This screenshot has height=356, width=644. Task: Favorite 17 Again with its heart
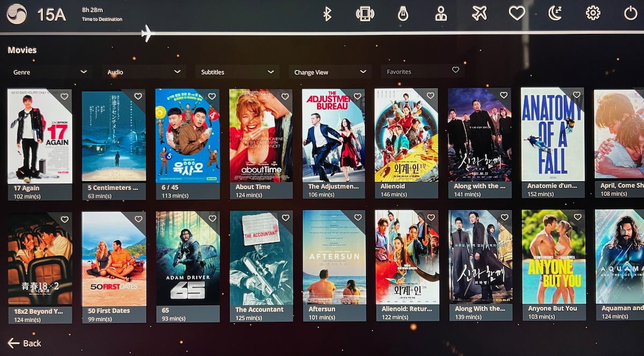point(64,97)
